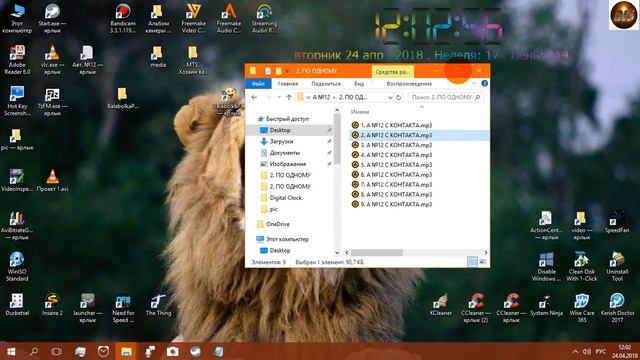
Task: Open Digital Clock folder in navigation pane
Action: pyautogui.click(x=285, y=198)
